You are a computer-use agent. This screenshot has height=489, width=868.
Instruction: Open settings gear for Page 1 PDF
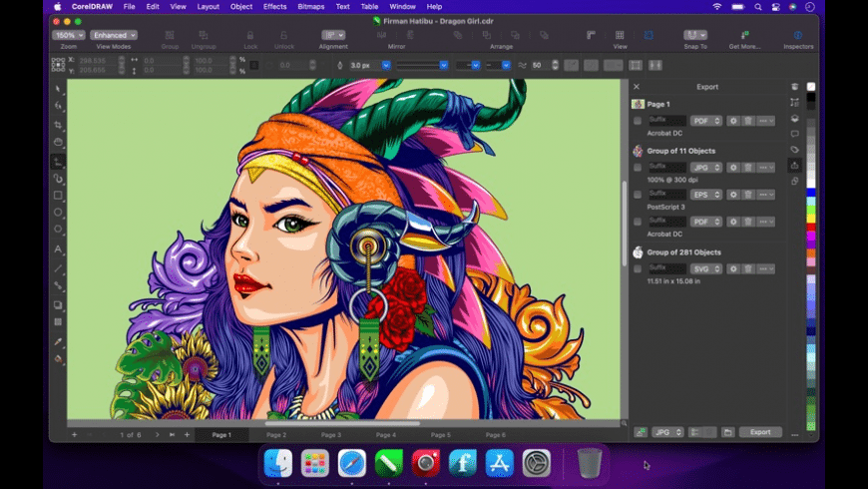pyautogui.click(x=733, y=121)
